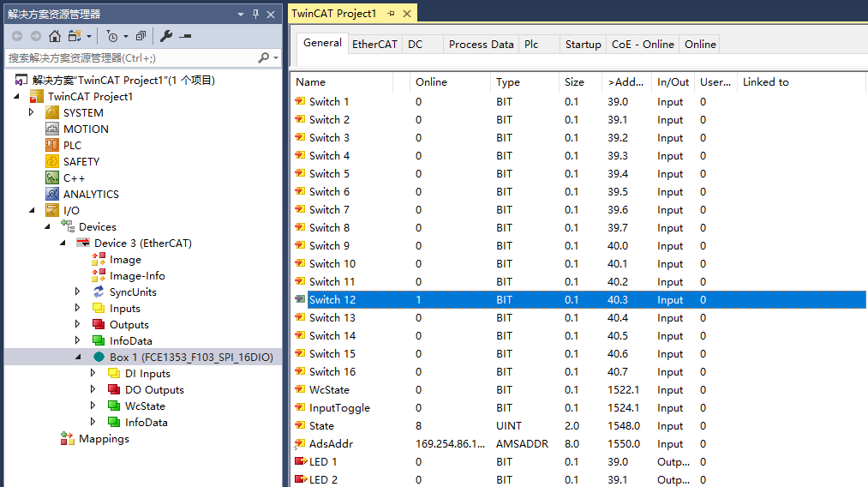The image size is (868, 487).
Task: Collapse Device 3 (EtherCAT) node
Action: click(63, 243)
